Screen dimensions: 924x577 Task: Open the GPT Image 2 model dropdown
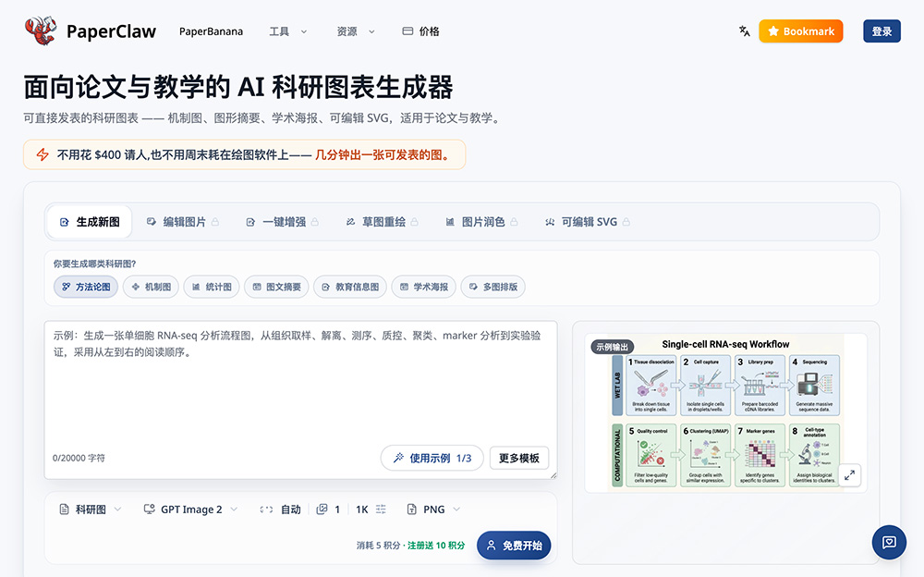point(190,509)
